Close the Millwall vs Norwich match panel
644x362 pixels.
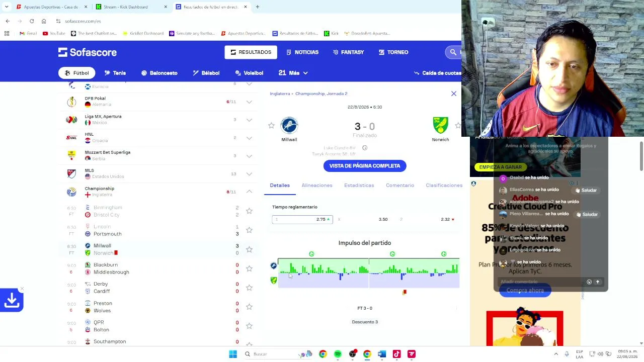click(x=454, y=94)
